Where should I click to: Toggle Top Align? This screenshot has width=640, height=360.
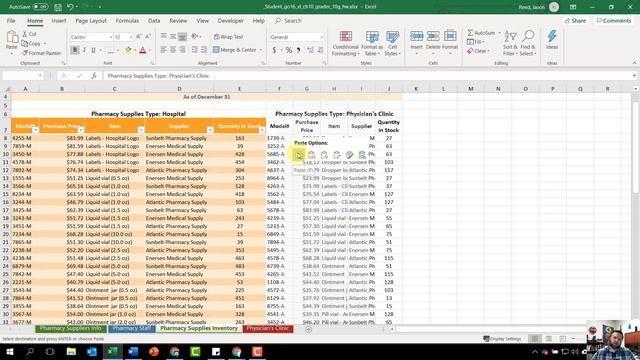[x=163, y=37]
